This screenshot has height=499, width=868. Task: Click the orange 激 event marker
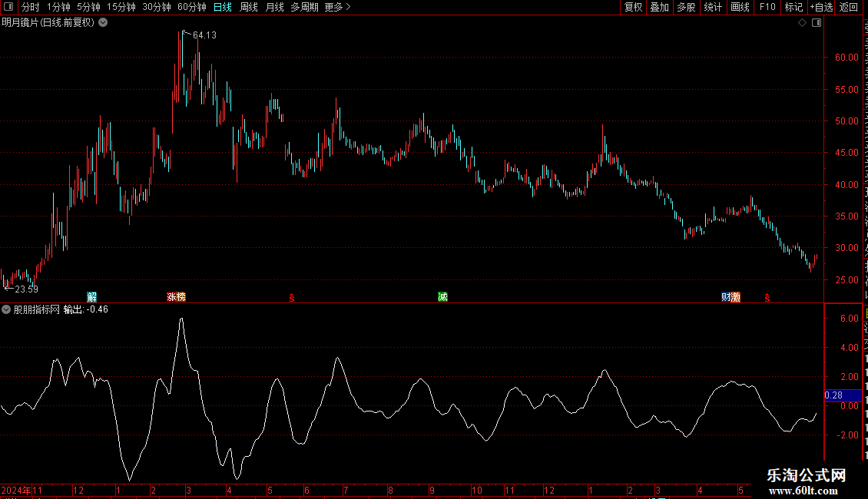(x=736, y=297)
